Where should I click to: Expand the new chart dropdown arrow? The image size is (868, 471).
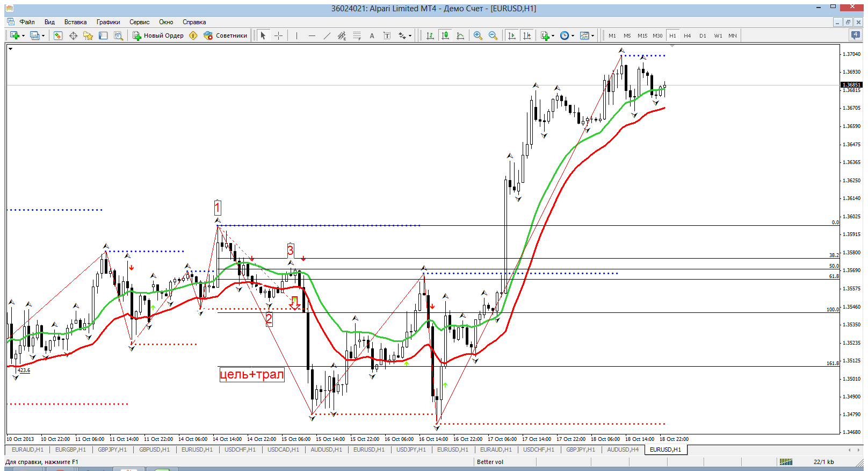(x=23, y=35)
